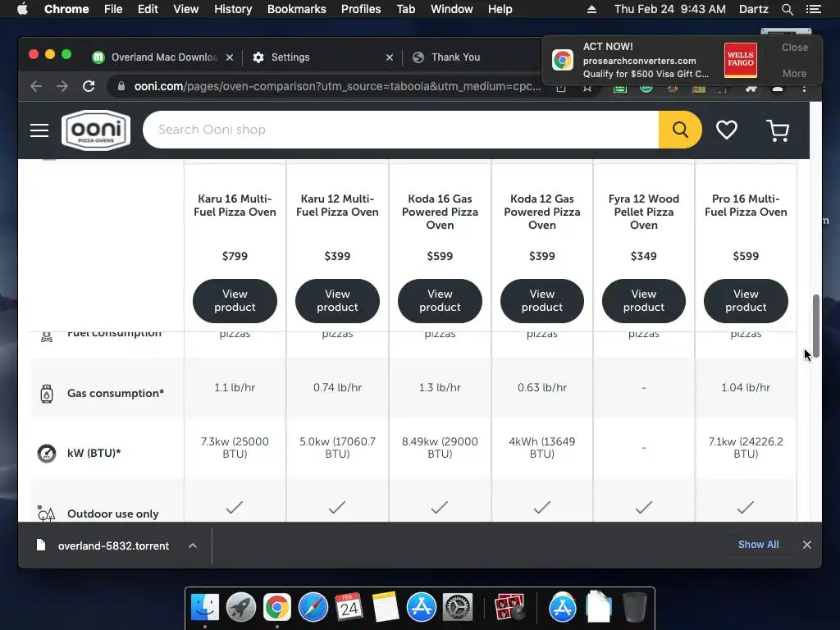840x630 pixels.
Task: Open Calendar showing 24 in the Dock
Action: coord(349,607)
